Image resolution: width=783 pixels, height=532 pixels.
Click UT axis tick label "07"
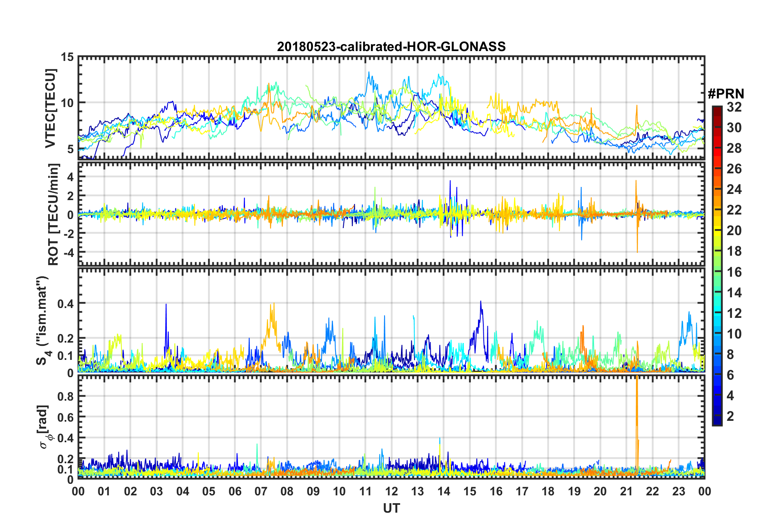pyautogui.click(x=261, y=491)
